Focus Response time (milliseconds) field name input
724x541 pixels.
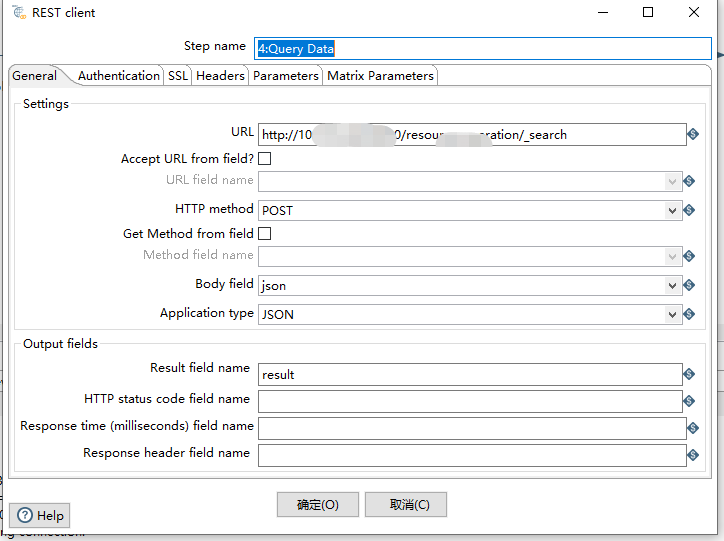(472, 428)
